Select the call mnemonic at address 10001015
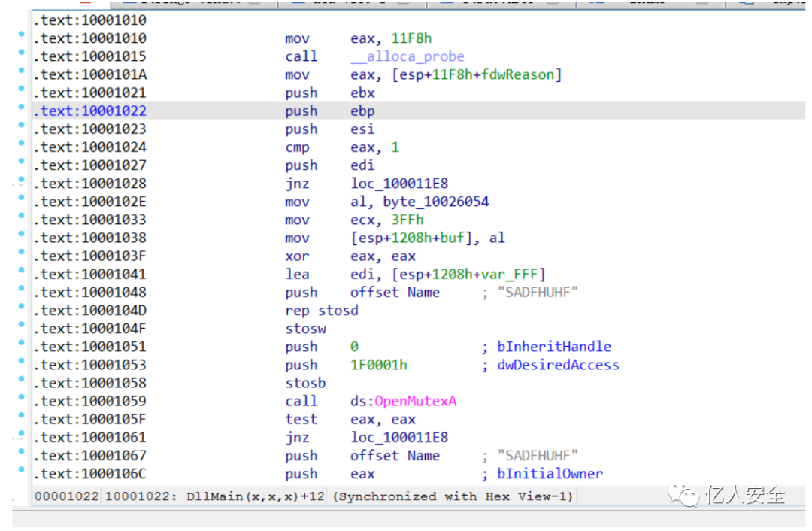The height and width of the screenshot is (531, 812). [x=301, y=56]
